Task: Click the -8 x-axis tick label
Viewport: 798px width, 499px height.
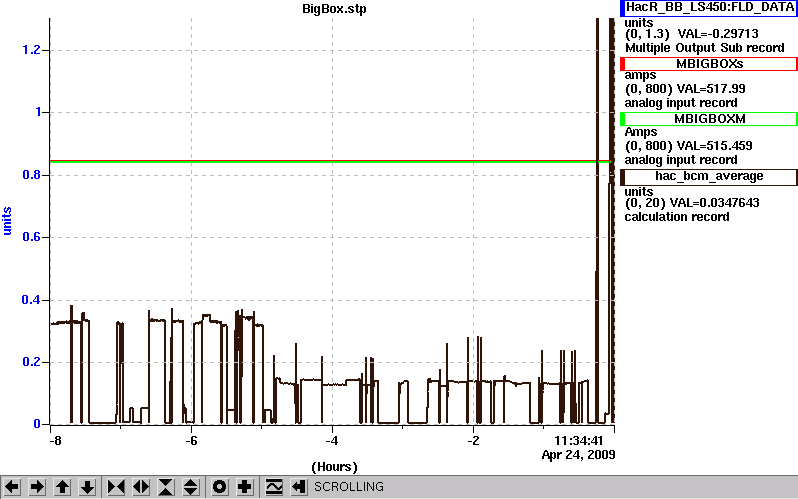Action: coord(54,440)
